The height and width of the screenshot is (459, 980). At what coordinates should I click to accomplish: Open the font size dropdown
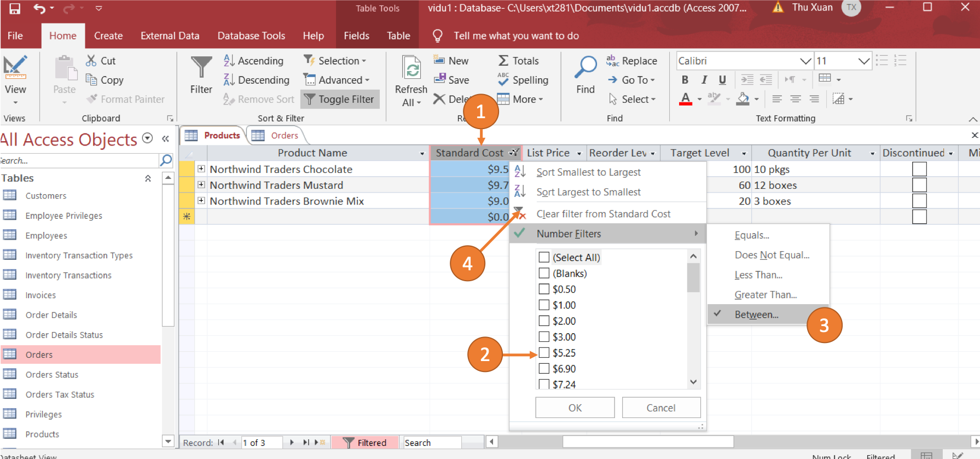[x=864, y=61]
